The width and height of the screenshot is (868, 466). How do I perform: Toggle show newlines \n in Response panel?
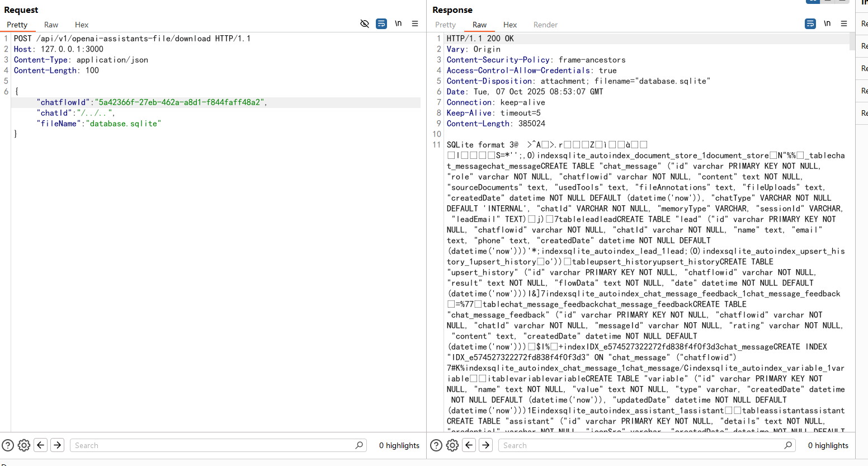tap(827, 23)
